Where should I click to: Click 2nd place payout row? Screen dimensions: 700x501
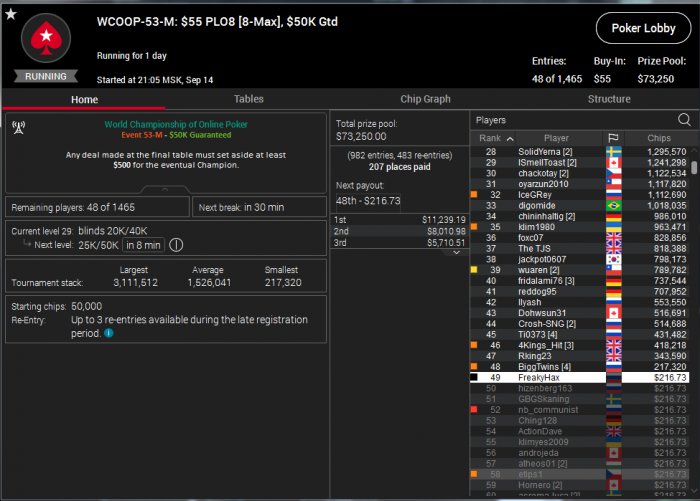pyautogui.click(x=399, y=231)
